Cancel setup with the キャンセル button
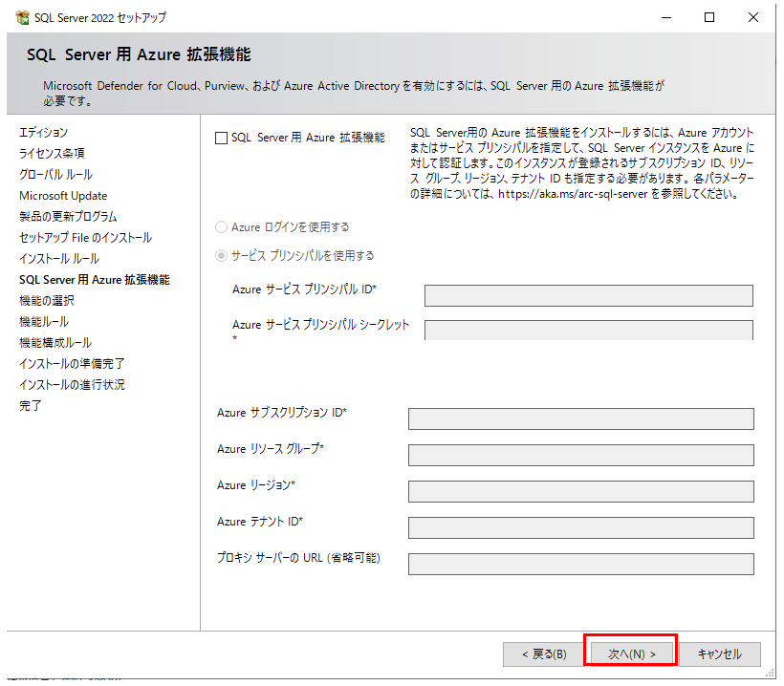This screenshot has height=686, width=784. (719, 654)
